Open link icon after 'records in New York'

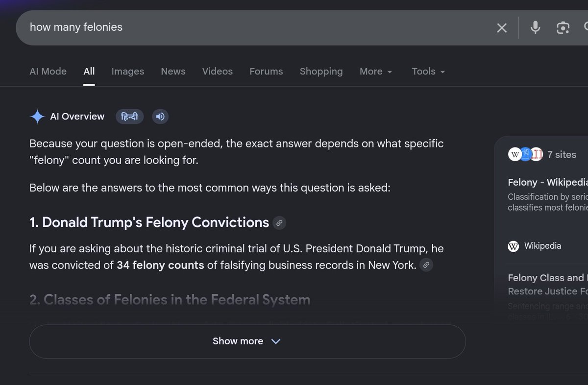pyautogui.click(x=426, y=265)
